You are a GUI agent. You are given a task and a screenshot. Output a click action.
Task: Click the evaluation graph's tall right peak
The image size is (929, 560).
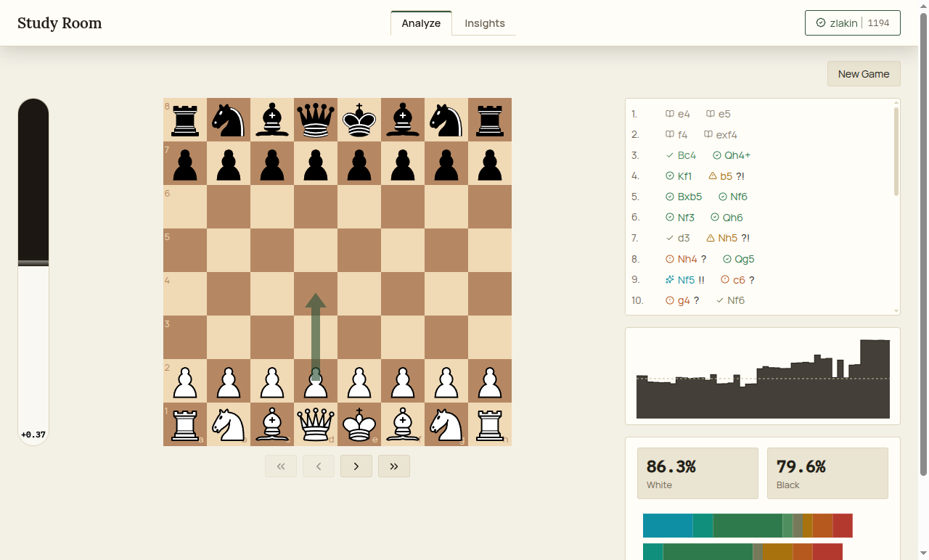tap(875, 379)
